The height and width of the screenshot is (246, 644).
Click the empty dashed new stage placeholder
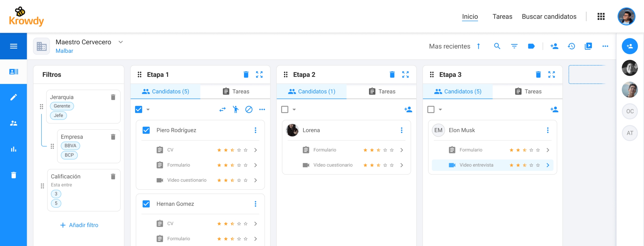click(x=587, y=74)
